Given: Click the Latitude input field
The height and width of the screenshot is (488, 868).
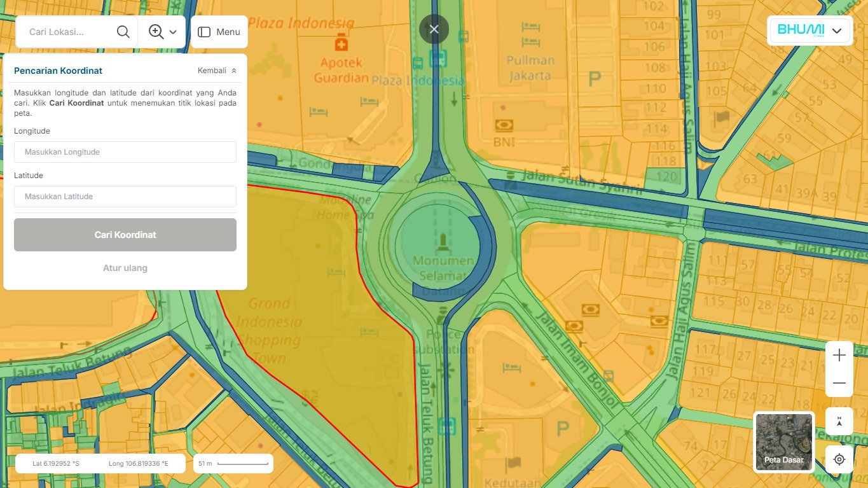Looking at the screenshot, I should click(125, 197).
